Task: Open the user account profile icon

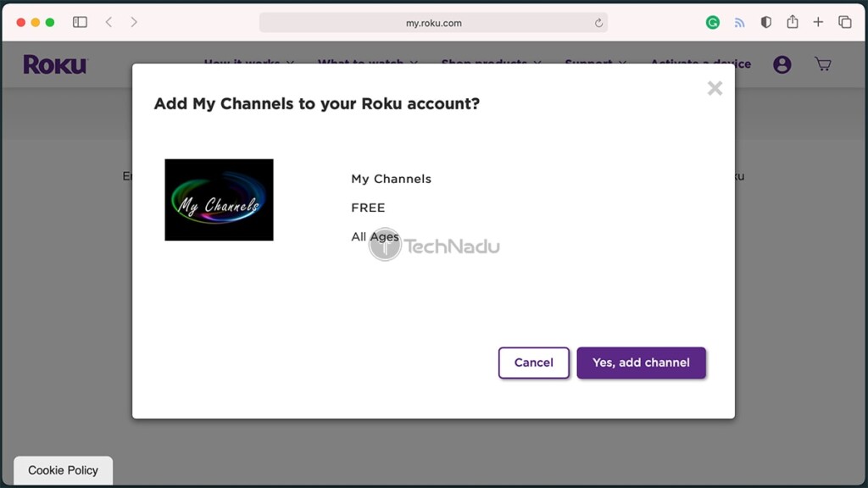Action: (782, 64)
